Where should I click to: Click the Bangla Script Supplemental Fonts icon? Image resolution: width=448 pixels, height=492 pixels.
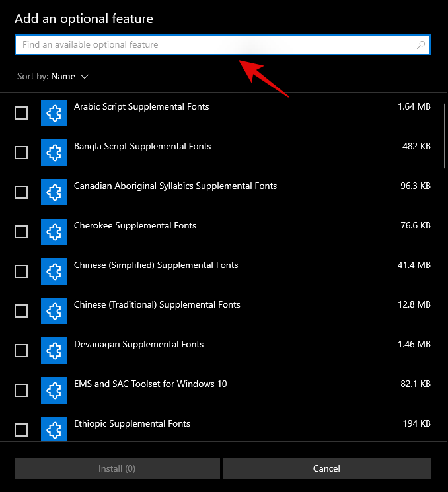pos(54,153)
